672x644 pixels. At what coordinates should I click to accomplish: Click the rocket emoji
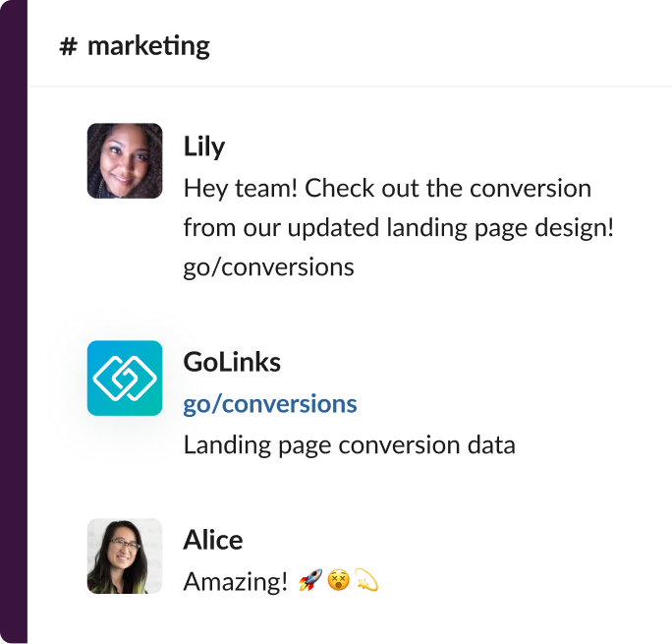(x=309, y=581)
